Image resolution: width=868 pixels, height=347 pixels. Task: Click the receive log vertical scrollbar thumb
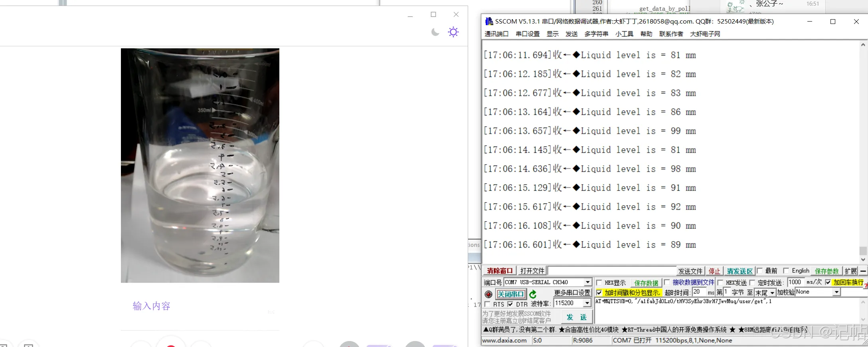coord(863,251)
